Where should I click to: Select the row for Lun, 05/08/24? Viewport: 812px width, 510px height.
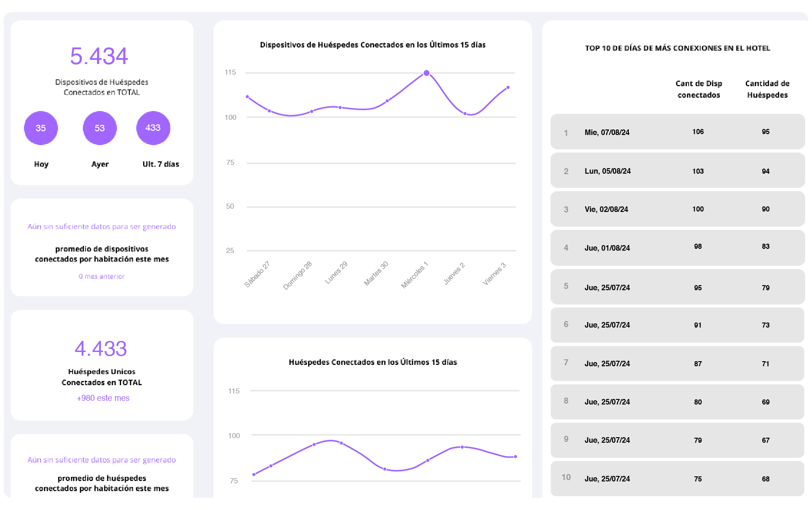[677, 171]
